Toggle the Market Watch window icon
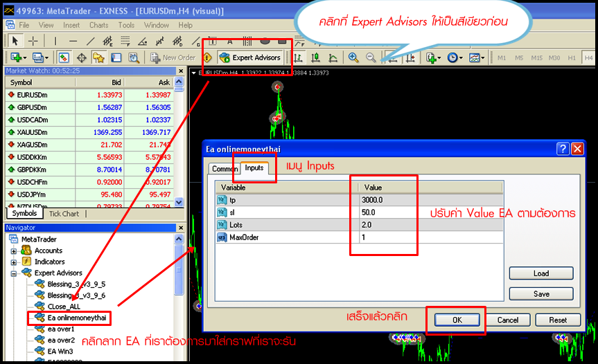The height and width of the screenshot is (364, 598). (x=64, y=57)
